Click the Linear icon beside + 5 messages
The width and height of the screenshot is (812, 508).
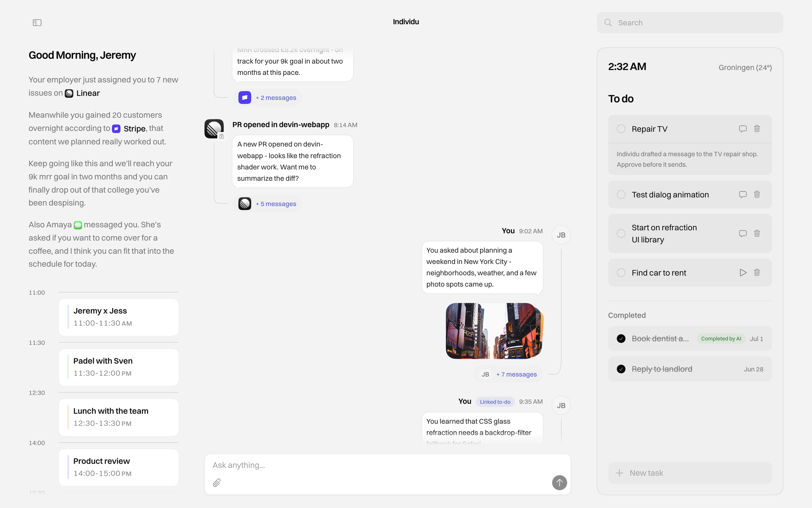(x=245, y=204)
